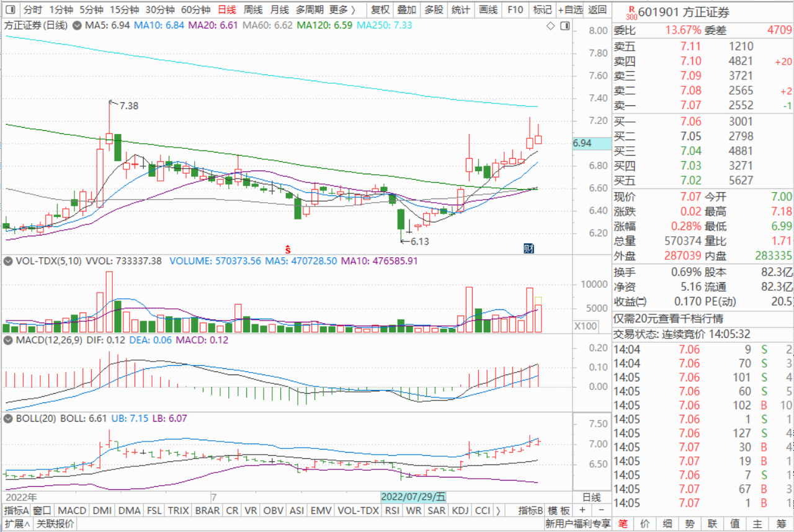Apply the SAR indicator tab

pos(437,510)
